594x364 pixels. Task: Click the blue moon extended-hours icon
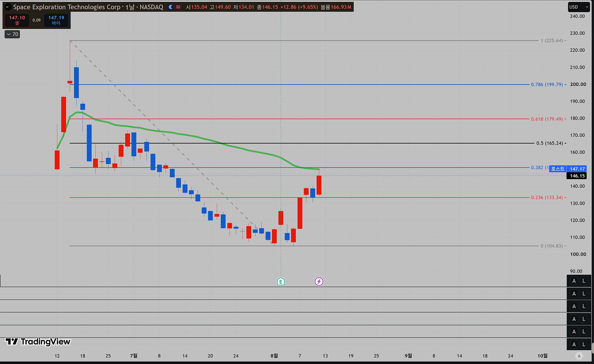[170, 7]
